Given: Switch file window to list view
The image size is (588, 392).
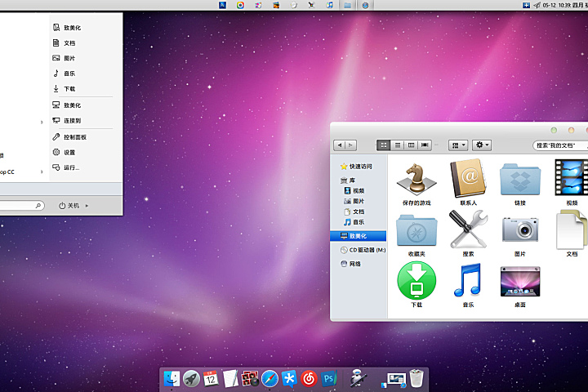Looking at the screenshot, I should click(398, 145).
